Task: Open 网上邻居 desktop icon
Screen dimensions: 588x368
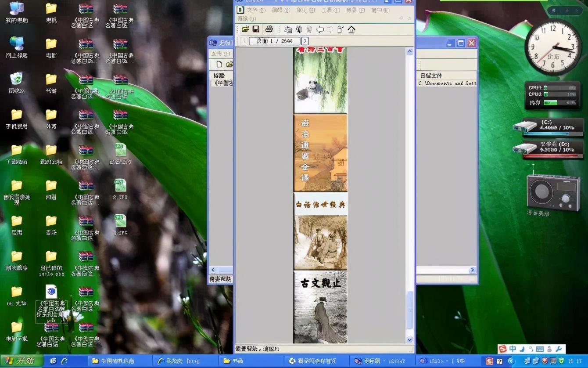Action: pos(17,47)
